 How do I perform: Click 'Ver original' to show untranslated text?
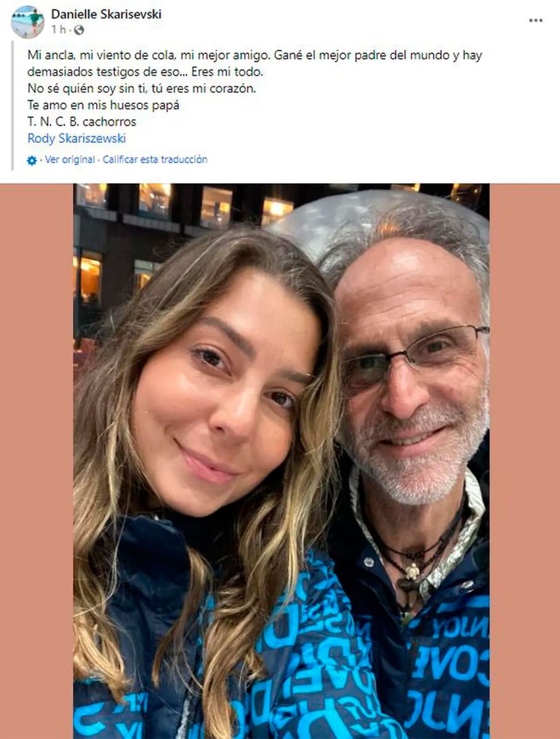click(70, 160)
